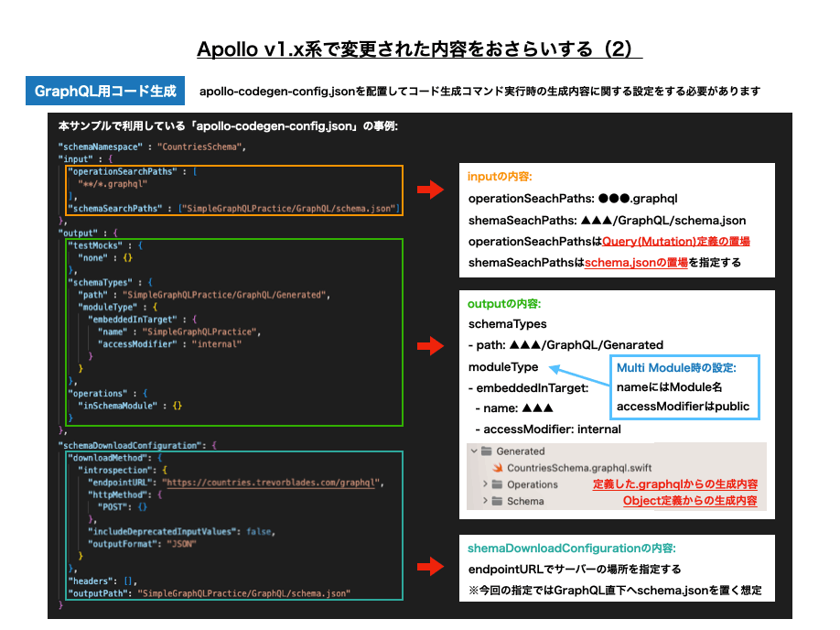Screen dimensions: 840x630
Task: Open the countries.trevorblades.com/graphql endpoint URL
Action: tap(273, 483)
